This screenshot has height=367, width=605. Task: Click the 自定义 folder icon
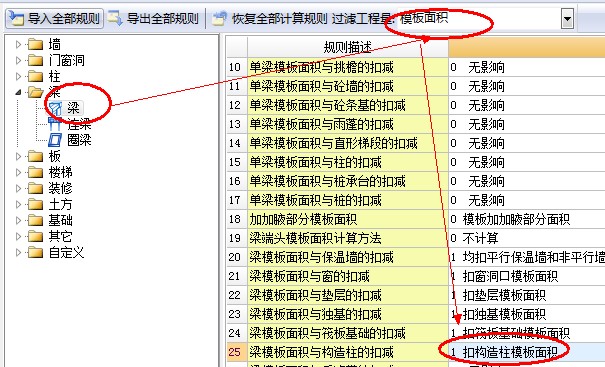pyautogui.click(x=35, y=252)
